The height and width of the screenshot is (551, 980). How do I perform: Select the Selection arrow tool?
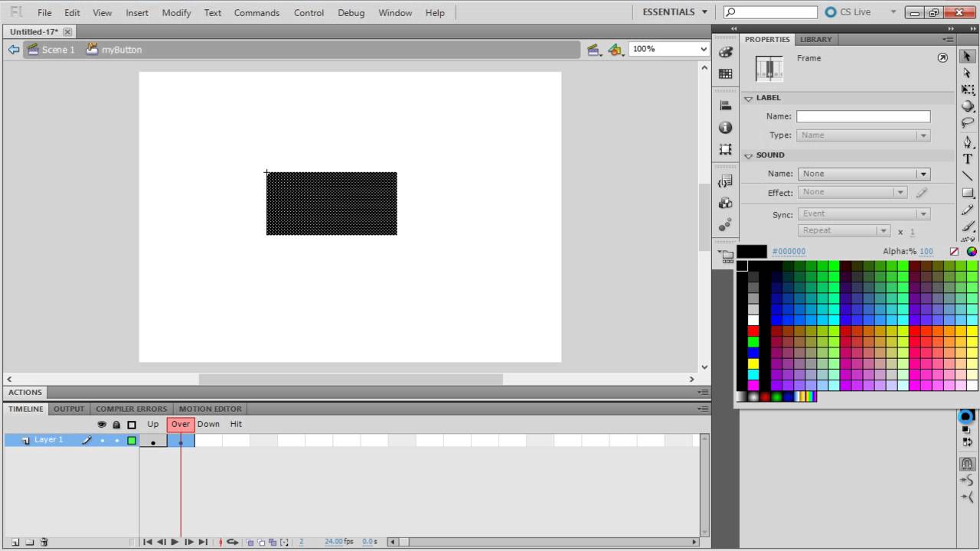pos(967,56)
